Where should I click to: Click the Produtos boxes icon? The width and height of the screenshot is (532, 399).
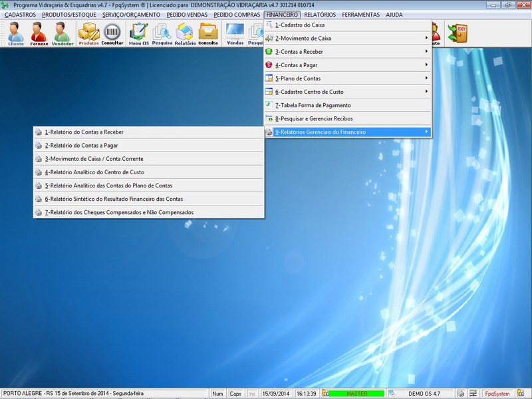88,33
